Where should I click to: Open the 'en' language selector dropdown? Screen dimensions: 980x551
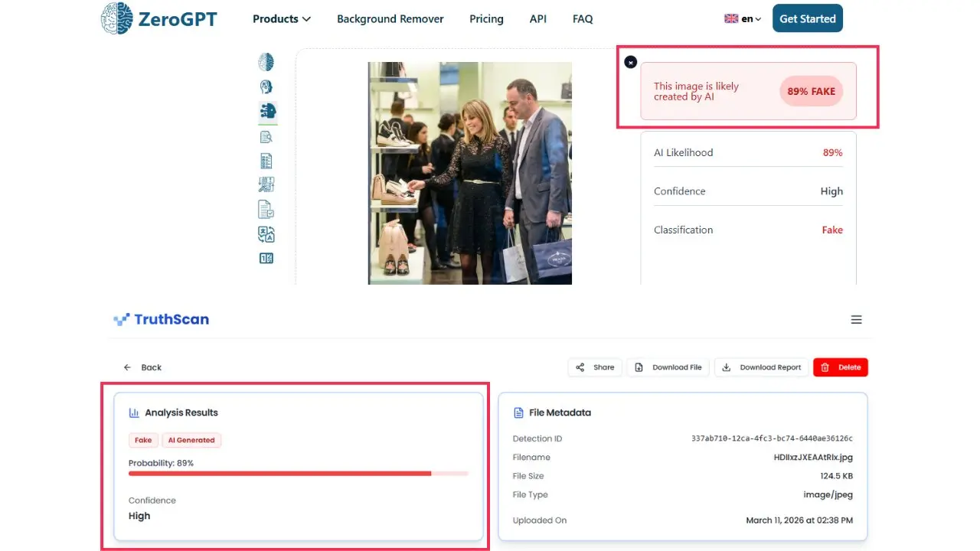tap(743, 19)
